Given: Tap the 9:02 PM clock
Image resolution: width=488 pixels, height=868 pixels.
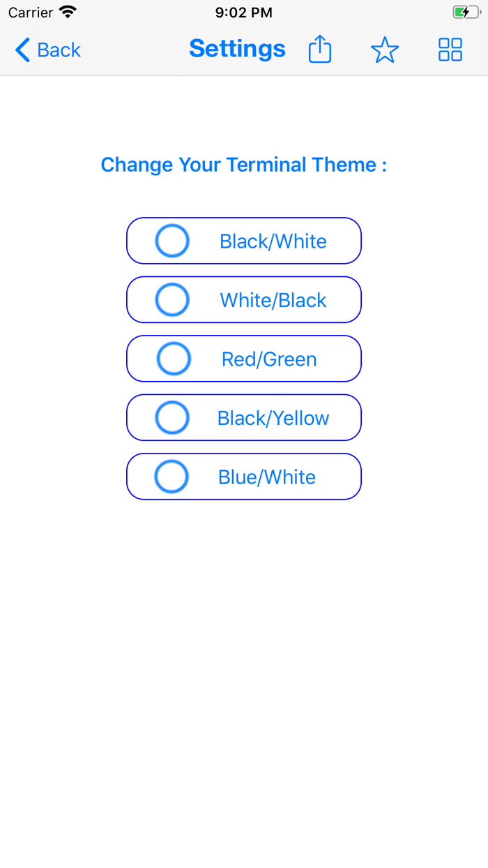Looking at the screenshot, I should [244, 13].
